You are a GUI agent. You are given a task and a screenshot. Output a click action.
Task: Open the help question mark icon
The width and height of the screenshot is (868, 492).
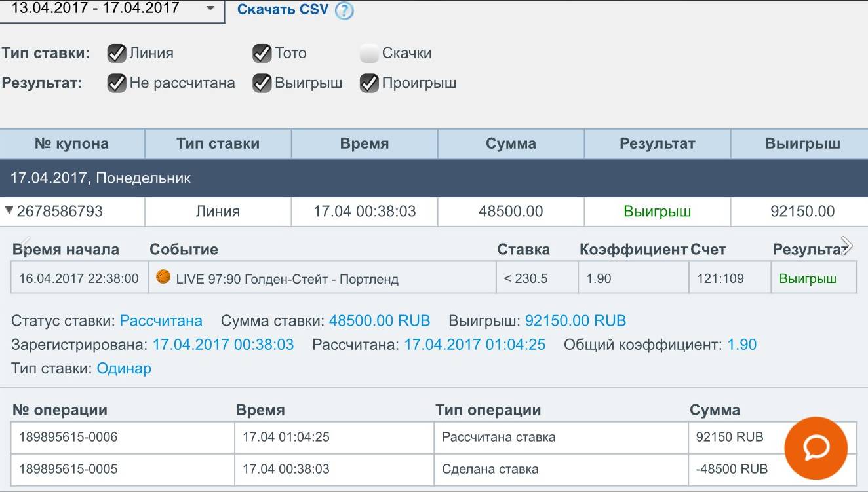344,11
